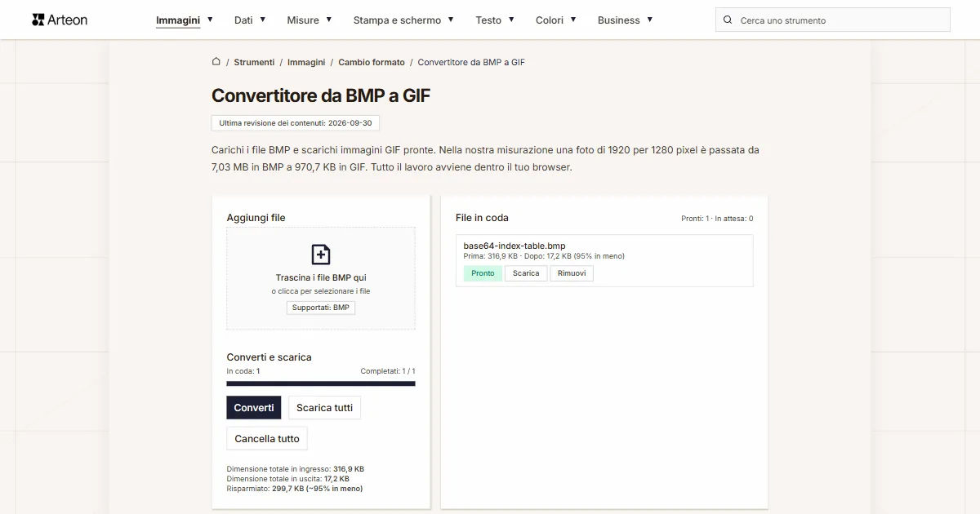The height and width of the screenshot is (514, 980).
Task: Open the Colori menu
Action: tap(550, 20)
